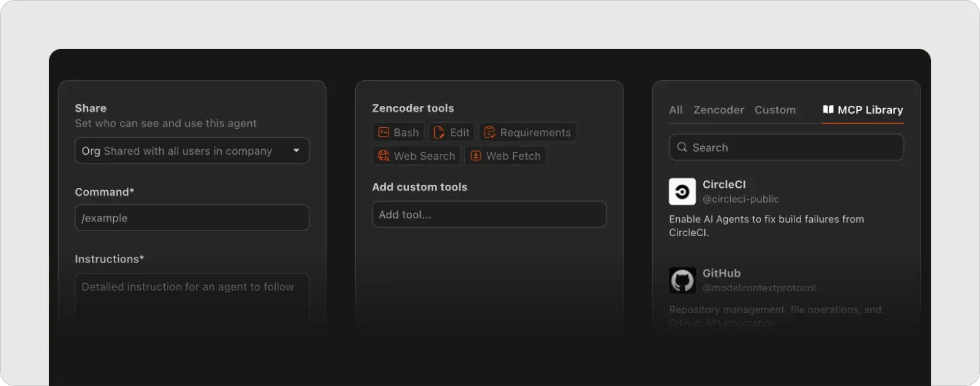Click the Command input field

(x=192, y=218)
